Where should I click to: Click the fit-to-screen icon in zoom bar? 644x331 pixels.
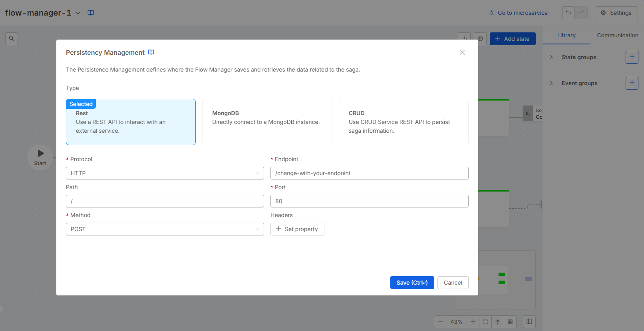485,322
